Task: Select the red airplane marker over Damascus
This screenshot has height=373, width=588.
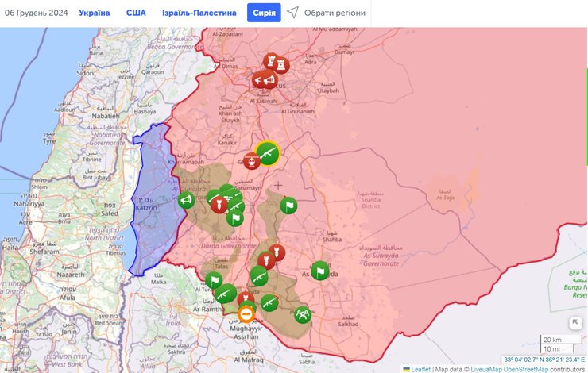Action: [259, 80]
